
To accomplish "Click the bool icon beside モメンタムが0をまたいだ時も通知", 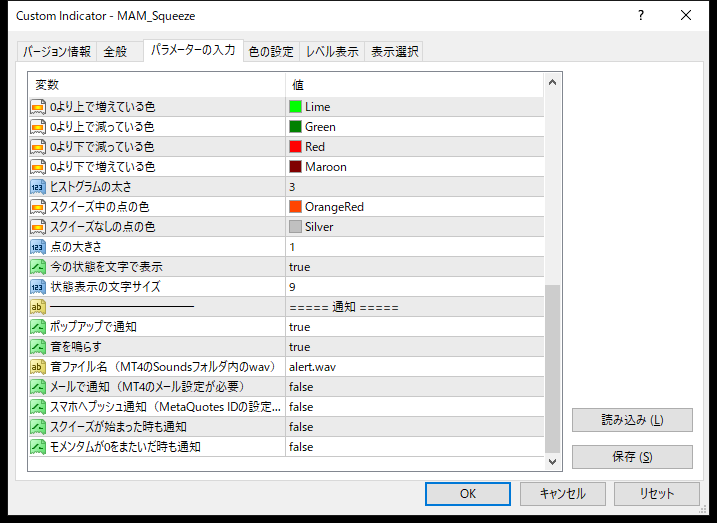I will tap(38, 447).
